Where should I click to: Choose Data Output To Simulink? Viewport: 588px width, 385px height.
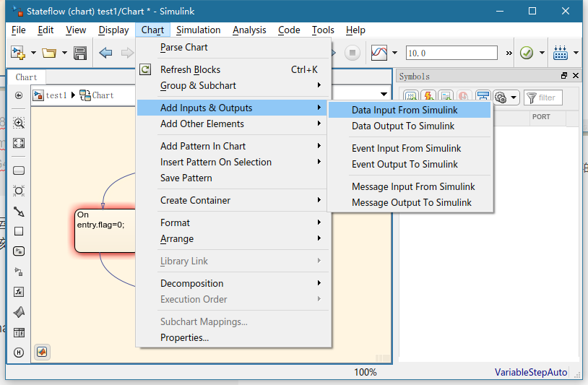tap(410, 126)
